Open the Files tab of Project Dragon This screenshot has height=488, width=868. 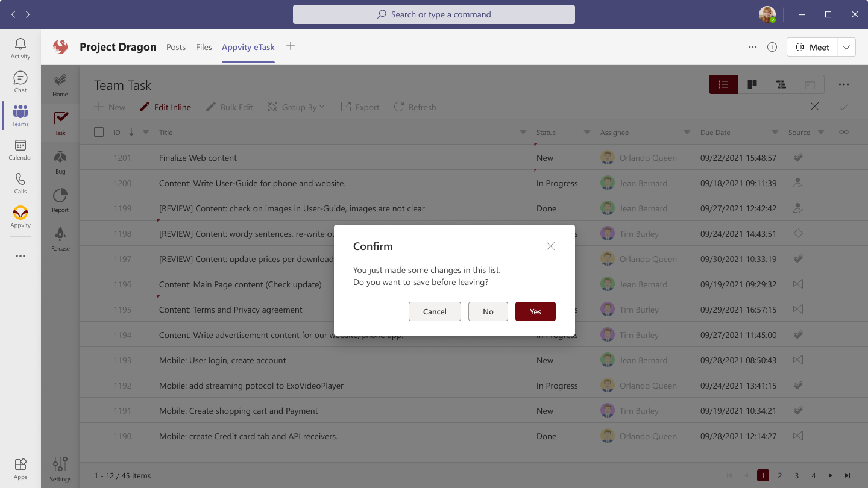(x=204, y=46)
